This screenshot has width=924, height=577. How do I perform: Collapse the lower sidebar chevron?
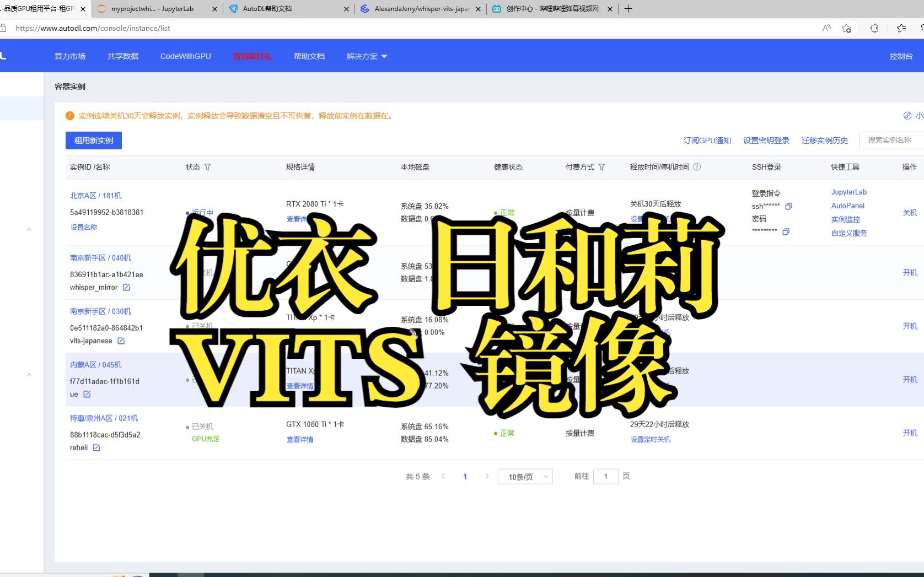tap(29, 375)
